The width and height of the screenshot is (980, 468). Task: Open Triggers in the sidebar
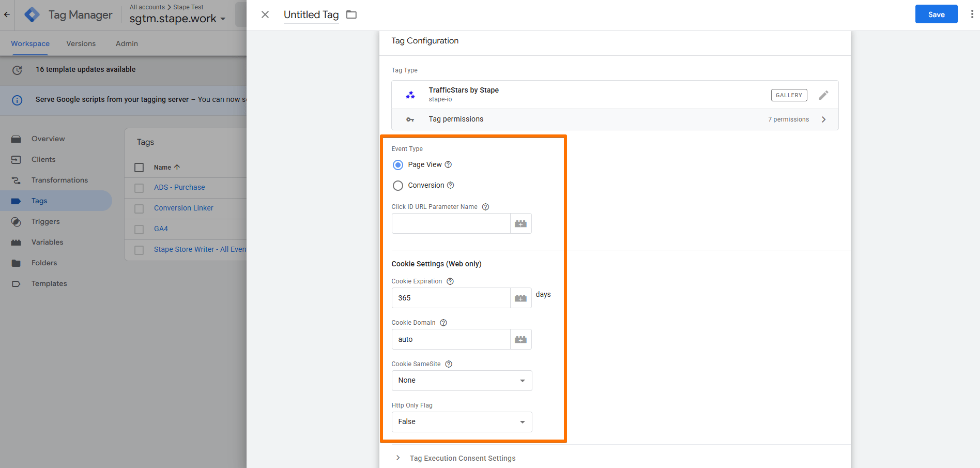click(45, 221)
